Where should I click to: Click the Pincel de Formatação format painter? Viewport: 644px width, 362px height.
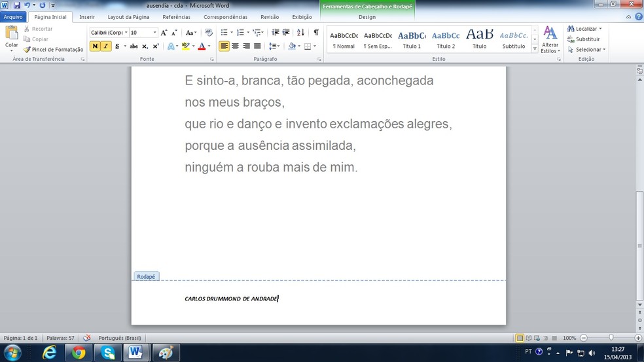(x=54, y=50)
